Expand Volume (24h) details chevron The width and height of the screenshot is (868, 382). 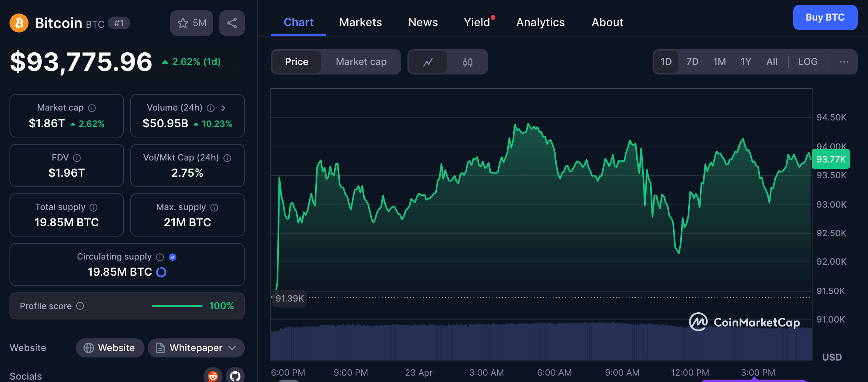[223, 108]
